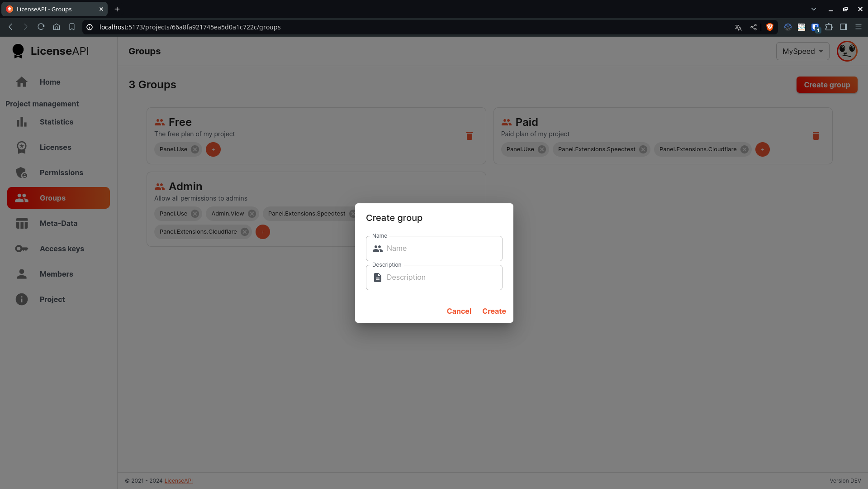Image resolution: width=868 pixels, height=489 pixels.
Task: Go to Licenses section
Action: click(58, 147)
